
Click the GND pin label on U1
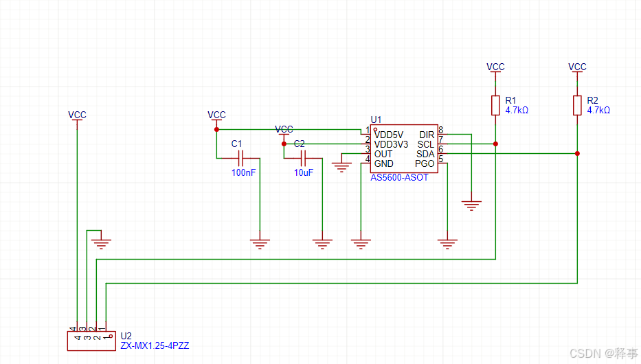(x=384, y=164)
